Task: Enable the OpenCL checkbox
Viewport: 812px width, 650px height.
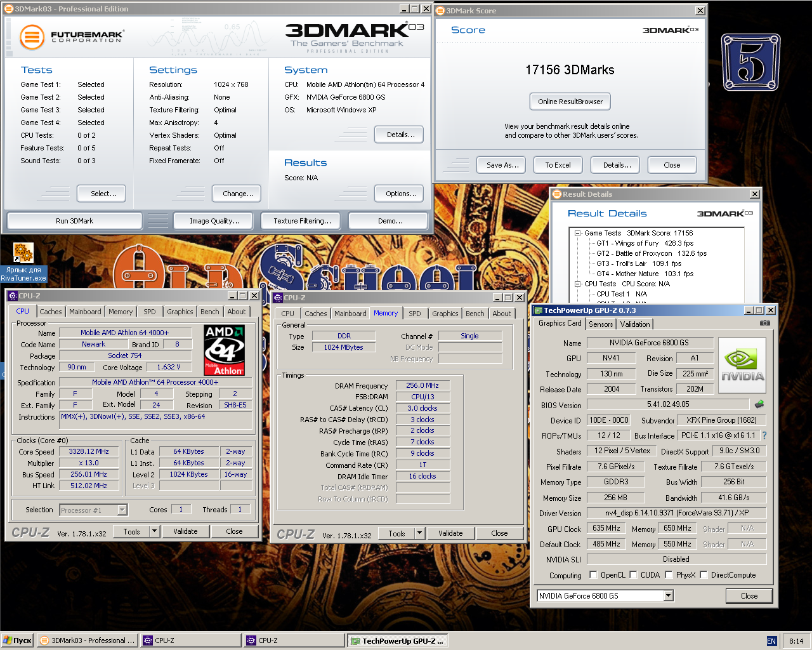Action: tap(593, 575)
